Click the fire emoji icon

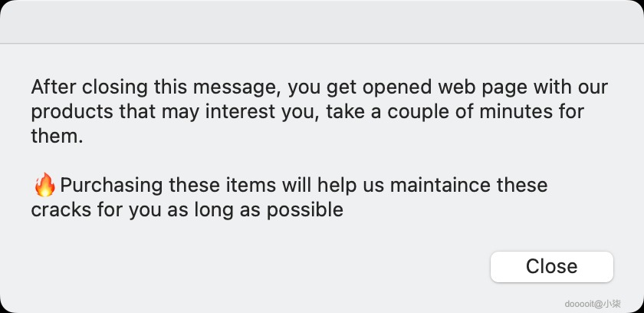pyautogui.click(x=45, y=185)
